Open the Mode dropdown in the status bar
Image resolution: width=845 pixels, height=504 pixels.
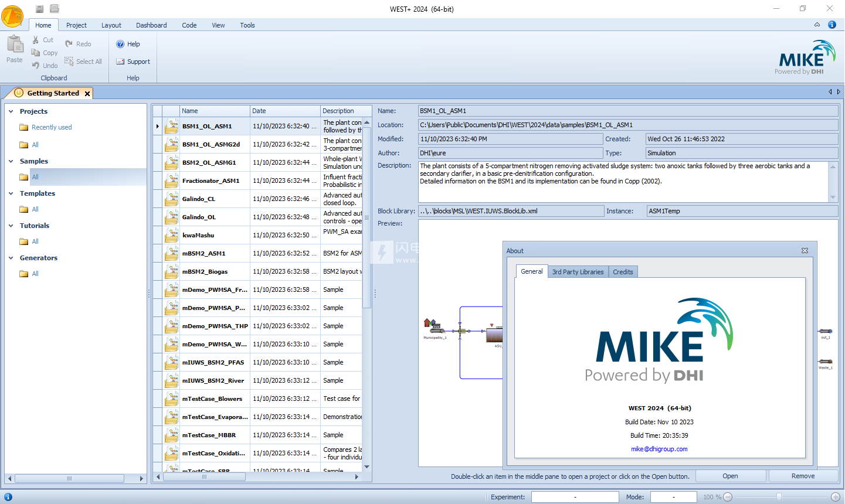click(x=673, y=496)
